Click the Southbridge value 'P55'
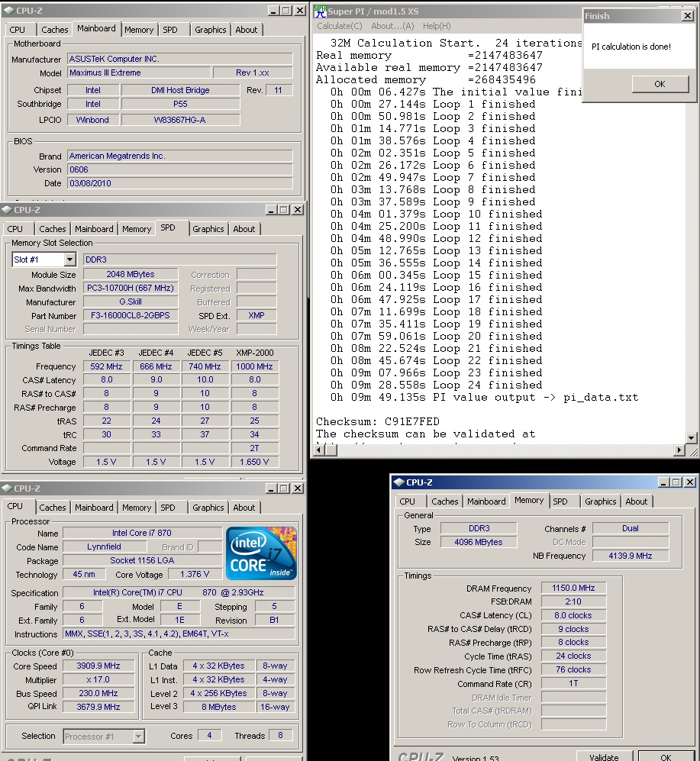Screen dimensions: 700x761 click(x=180, y=104)
